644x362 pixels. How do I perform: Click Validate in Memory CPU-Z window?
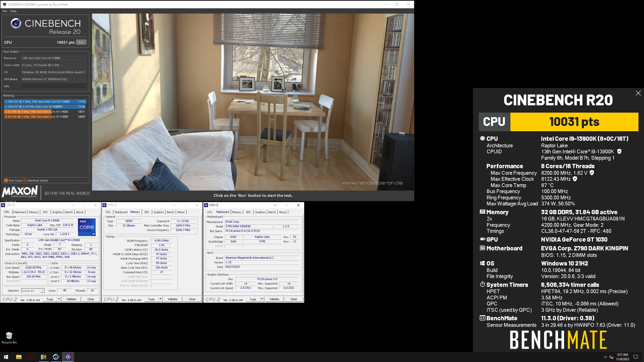[173, 299]
